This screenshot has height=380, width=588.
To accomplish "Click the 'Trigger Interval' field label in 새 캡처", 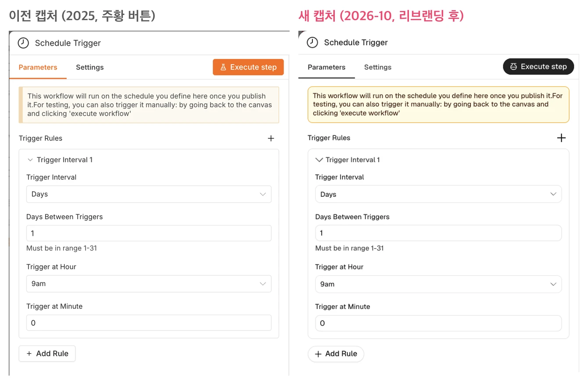I will click(x=340, y=177).
